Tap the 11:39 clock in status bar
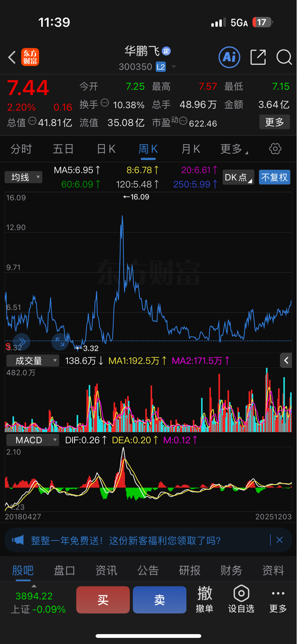This screenshot has width=297, height=644. tap(54, 22)
